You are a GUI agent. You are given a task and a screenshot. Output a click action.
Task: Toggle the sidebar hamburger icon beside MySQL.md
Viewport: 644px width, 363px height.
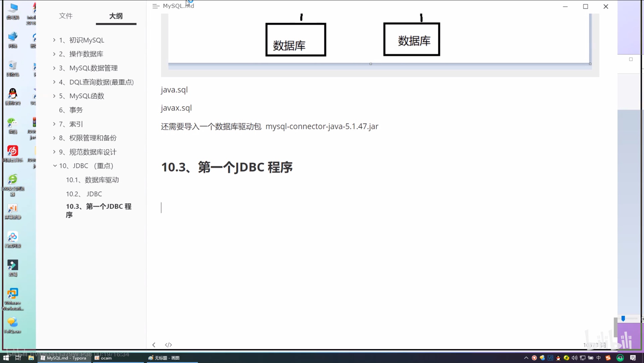pyautogui.click(x=156, y=6)
